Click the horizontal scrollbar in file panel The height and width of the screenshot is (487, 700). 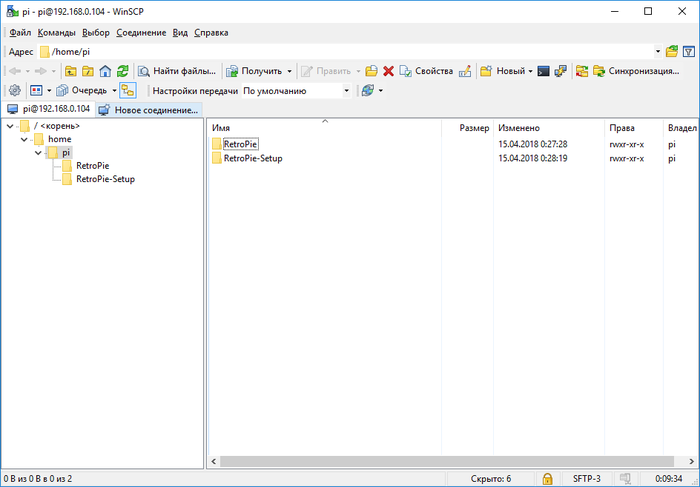440,461
